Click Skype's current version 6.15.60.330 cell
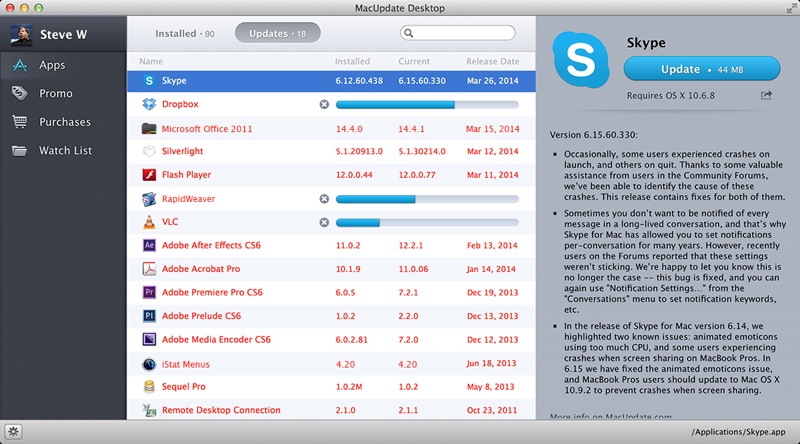 (422, 81)
